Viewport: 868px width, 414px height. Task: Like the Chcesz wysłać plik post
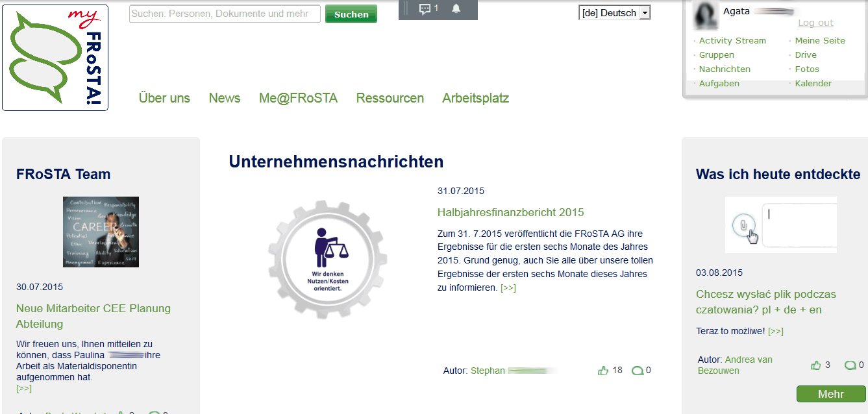(816, 365)
